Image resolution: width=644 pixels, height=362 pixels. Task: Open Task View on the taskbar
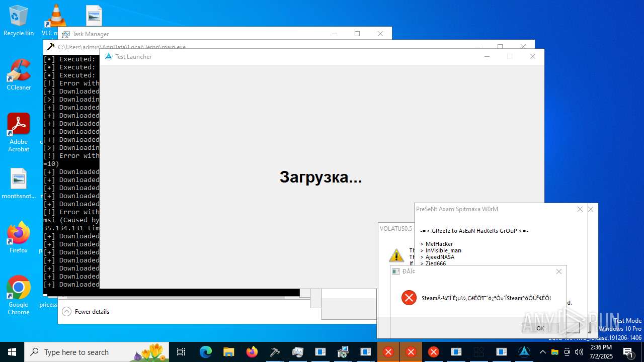pyautogui.click(x=181, y=352)
